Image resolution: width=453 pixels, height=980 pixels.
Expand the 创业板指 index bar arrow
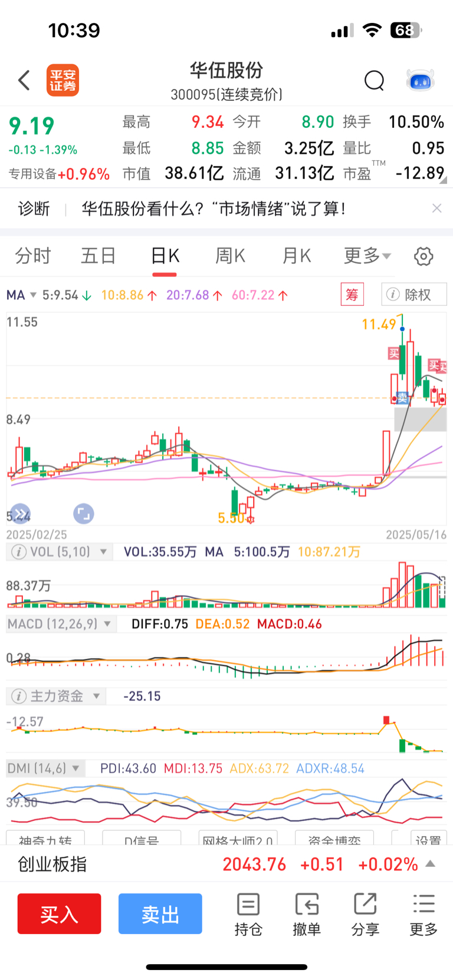click(431, 864)
